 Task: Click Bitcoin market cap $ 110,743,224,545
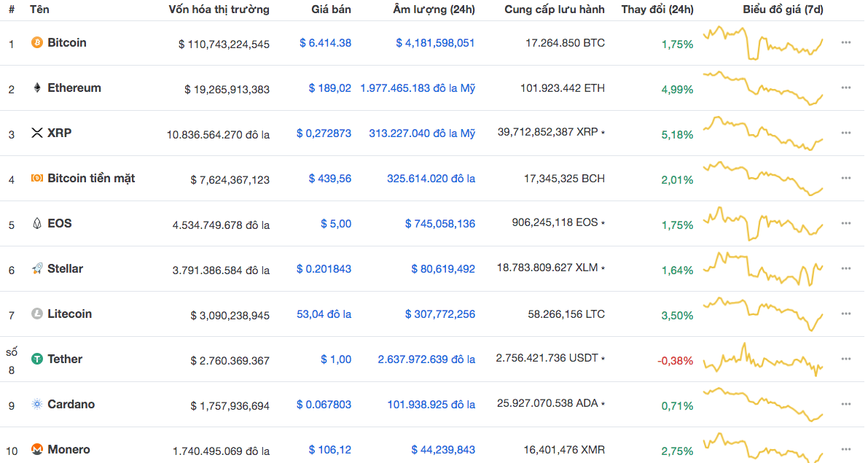[x=224, y=44]
